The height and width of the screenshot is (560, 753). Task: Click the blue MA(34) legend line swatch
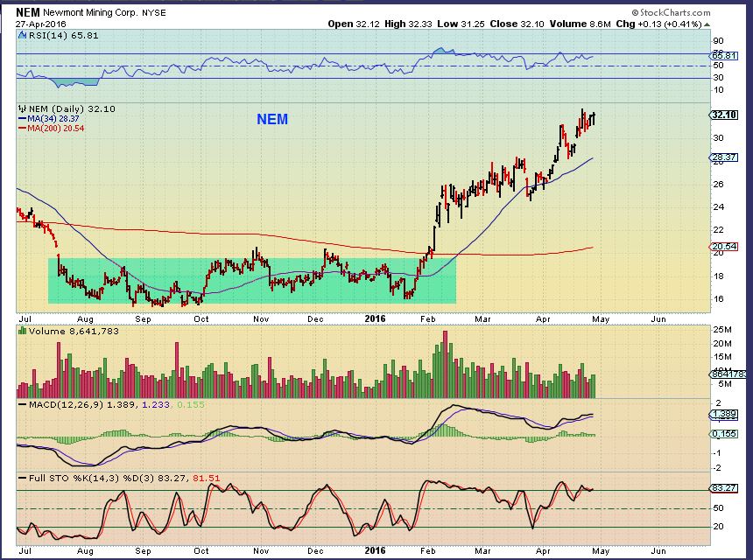(x=22, y=118)
